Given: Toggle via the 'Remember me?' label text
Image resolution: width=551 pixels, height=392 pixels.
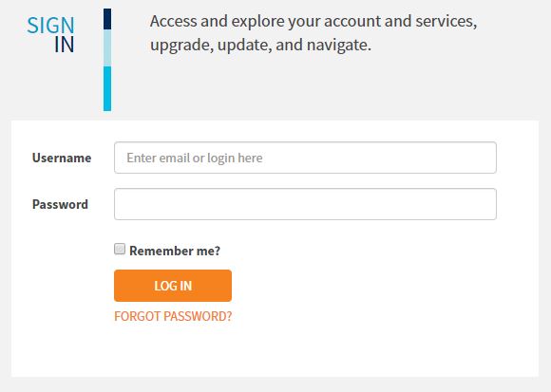Looking at the screenshot, I should (175, 251).
